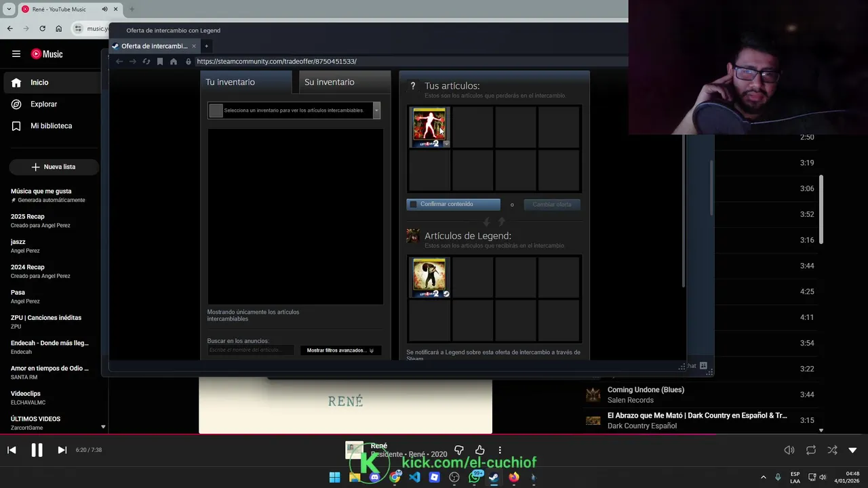Open the Selecciona un inventario dropdown
The width and height of the screenshot is (868, 488).
[x=294, y=110]
